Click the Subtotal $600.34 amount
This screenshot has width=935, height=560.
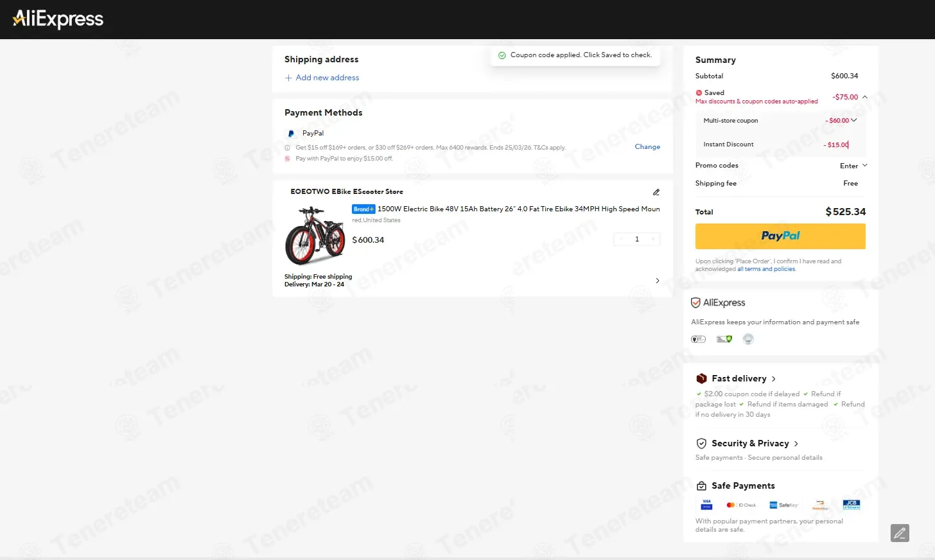844,76
